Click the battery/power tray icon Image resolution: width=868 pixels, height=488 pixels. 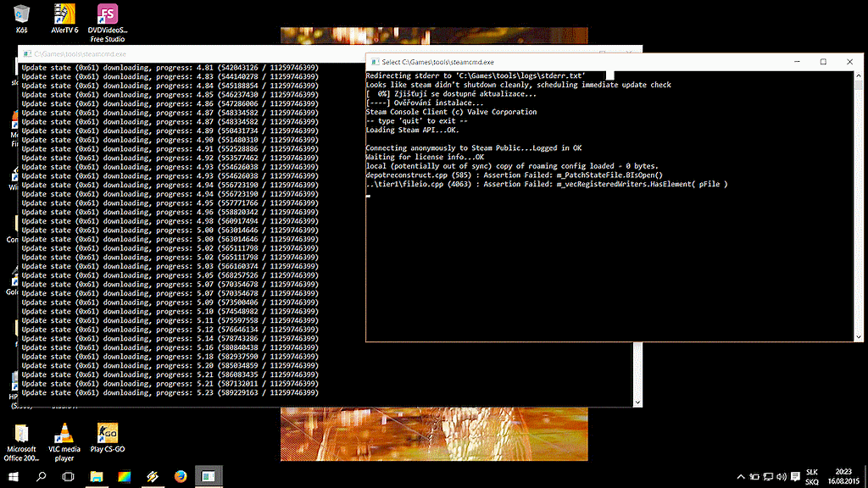point(754,477)
